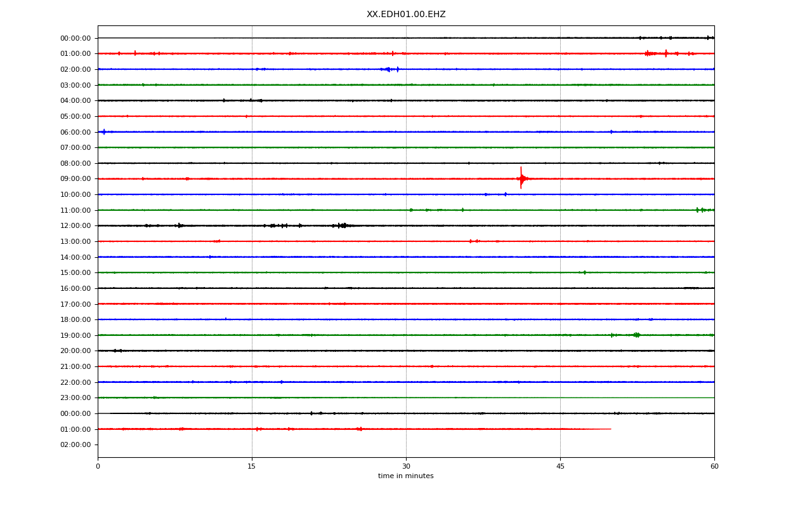The image size is (812, 508).
Task: Click the green burst late in 19:00:00 trace
Action: 636,335
